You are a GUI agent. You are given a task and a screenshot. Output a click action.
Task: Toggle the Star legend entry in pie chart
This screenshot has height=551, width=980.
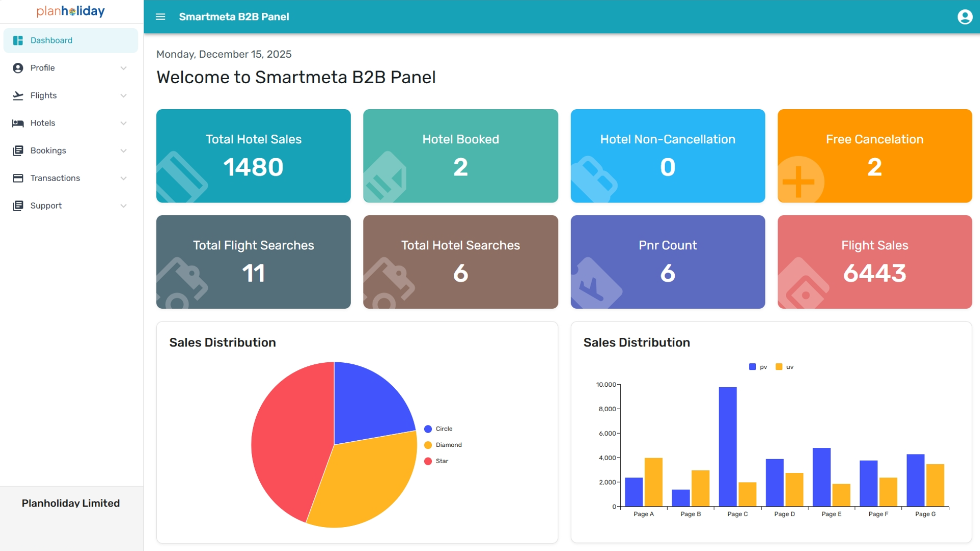coord(436,461)
